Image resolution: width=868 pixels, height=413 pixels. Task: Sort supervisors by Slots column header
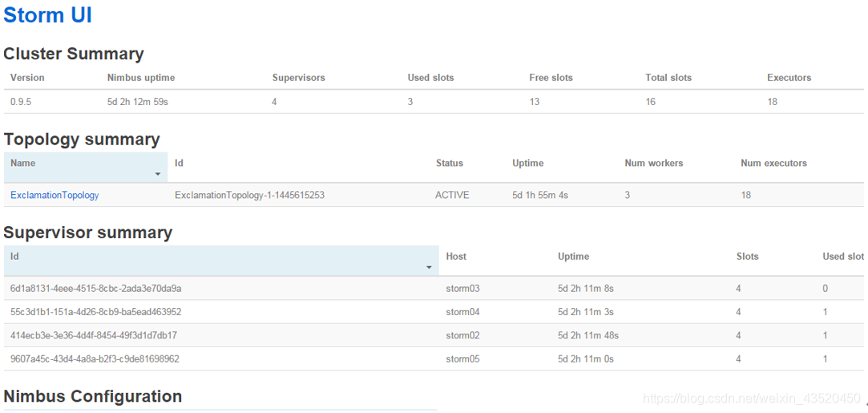pos(747,257)
